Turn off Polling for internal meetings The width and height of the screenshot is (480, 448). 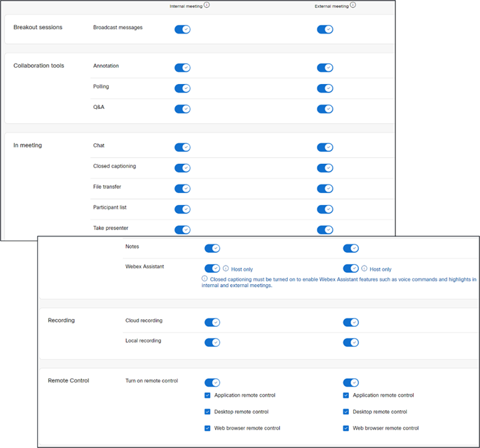pos(182,88)
